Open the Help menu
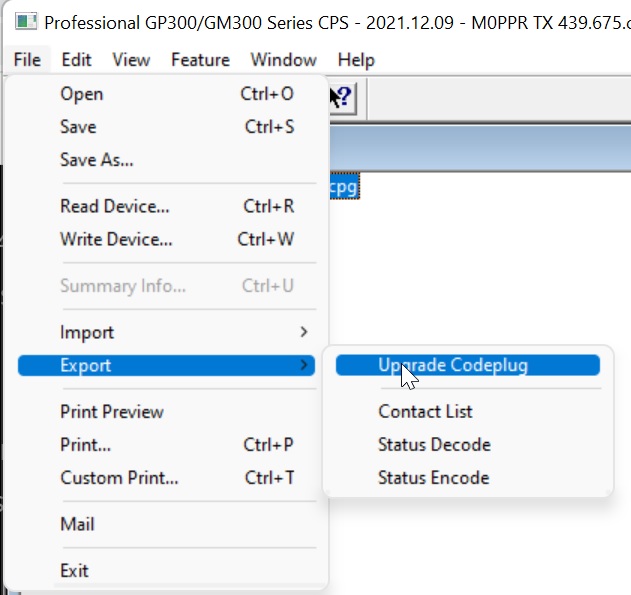This screenshot has width=631, height=595. pos(356,60)
